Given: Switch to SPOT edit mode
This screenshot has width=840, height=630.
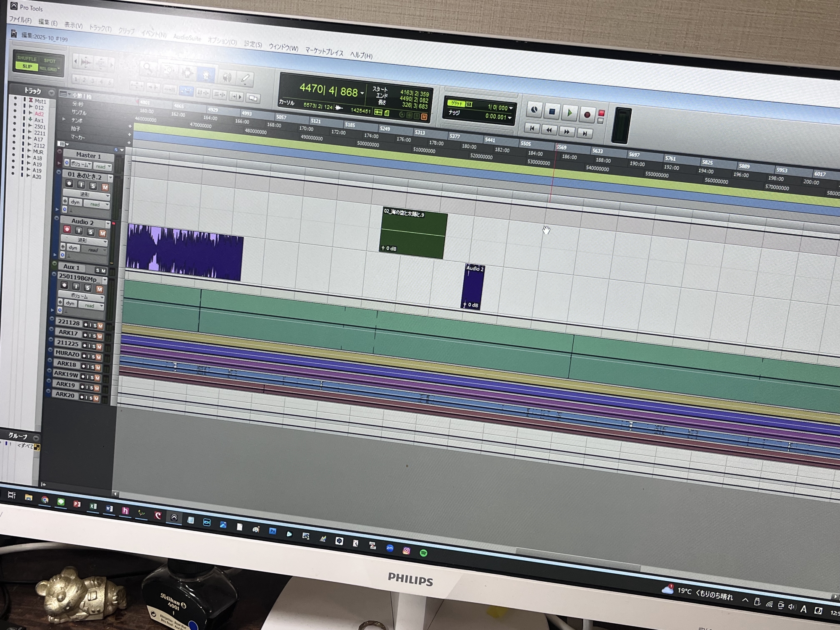Looking at the screenshot, I should pyautogui.click(x=50, y=61).
